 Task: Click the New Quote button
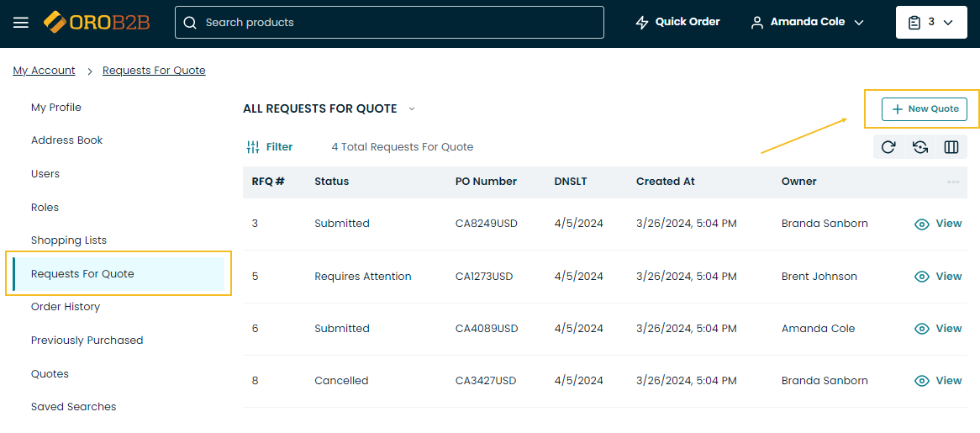click(x=925, y=109)
